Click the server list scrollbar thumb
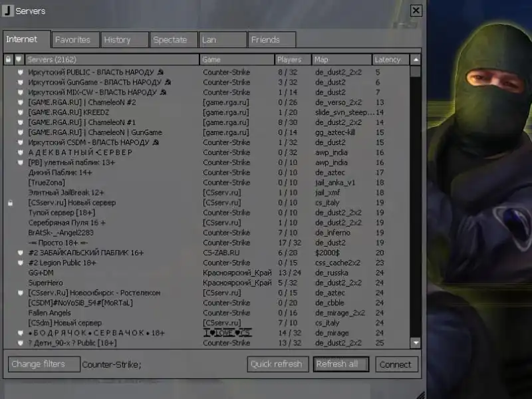The height and width of the screenshot is (399, 532). tap(416, 71)
